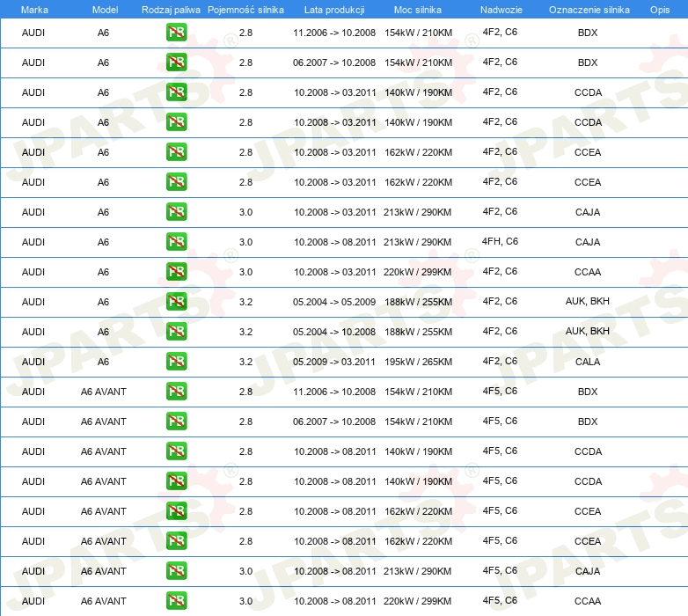Click the Pojemność silnika column header
Viewport: 688px width, 616px height.
click(x=245, y=10)
